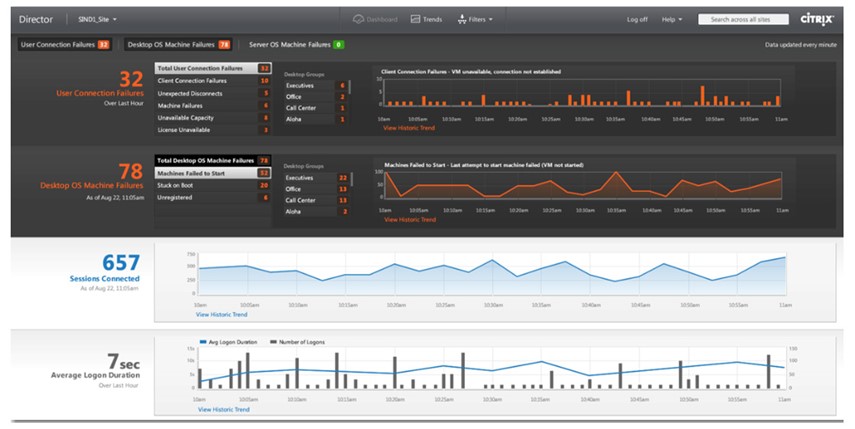Click the machine failures desktop groups scrollbar
Image resolution: width=855 pixels, height=429 pixels.
pyautogui.click(x=352, y=179)
